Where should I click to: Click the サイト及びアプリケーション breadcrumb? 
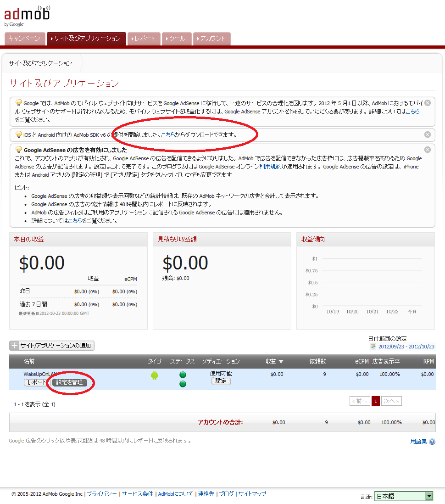(x=40, y=63)
